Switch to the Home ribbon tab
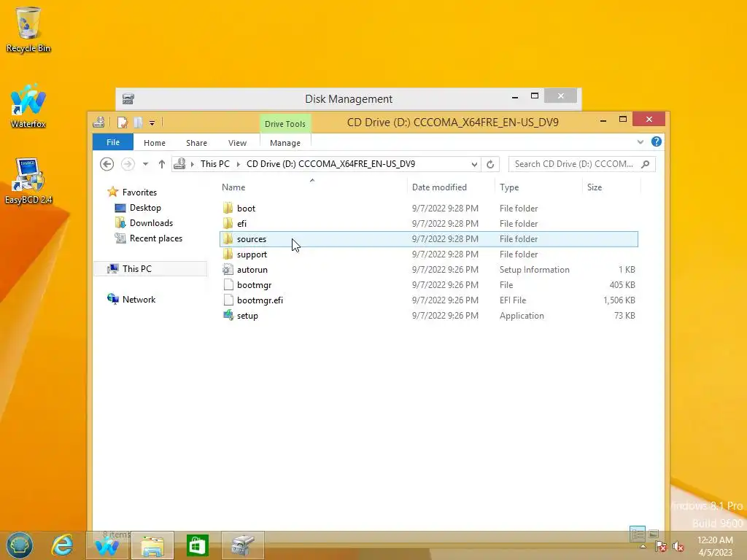The image size is (747, 560). (155, 143)
